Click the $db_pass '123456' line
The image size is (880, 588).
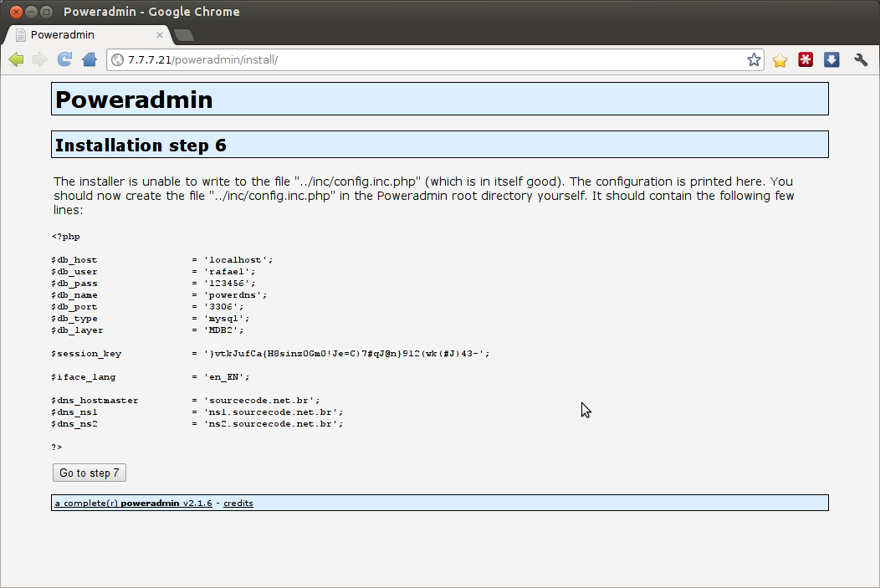pos(153,284)
